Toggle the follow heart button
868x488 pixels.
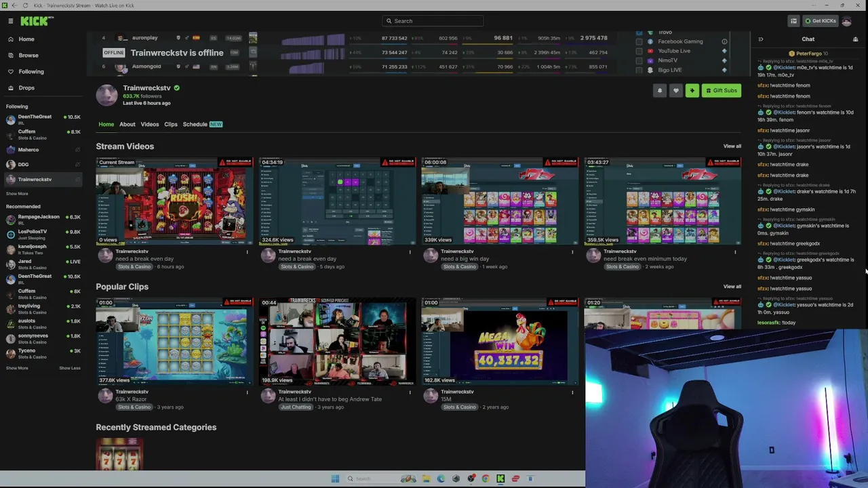[x=675, y=91]
